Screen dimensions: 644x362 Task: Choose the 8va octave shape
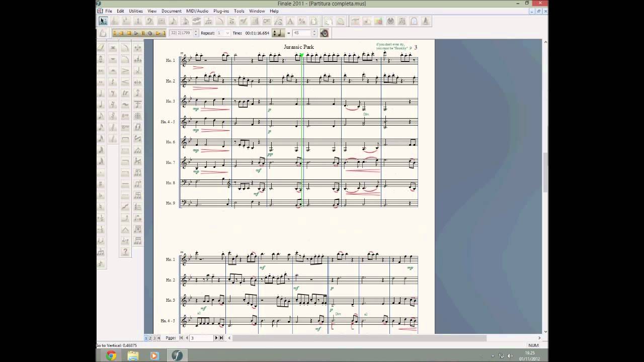125,116
